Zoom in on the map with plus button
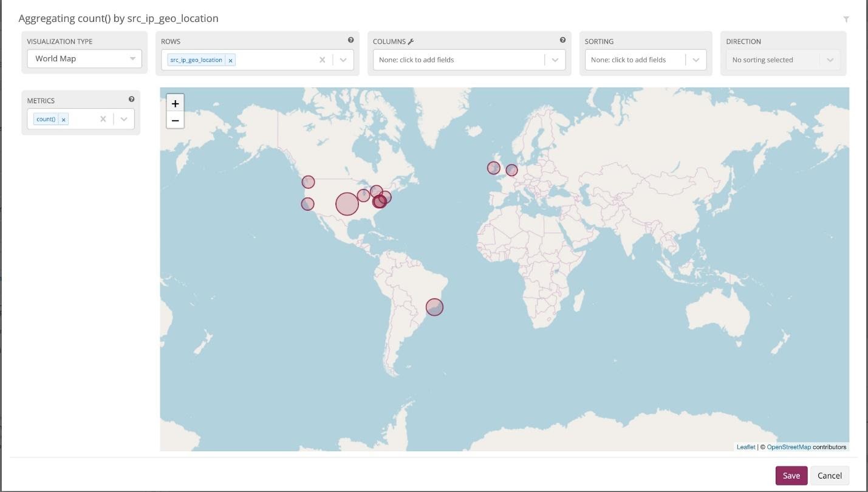The width and height of the screenshot is (868, 492). point(175,103)
